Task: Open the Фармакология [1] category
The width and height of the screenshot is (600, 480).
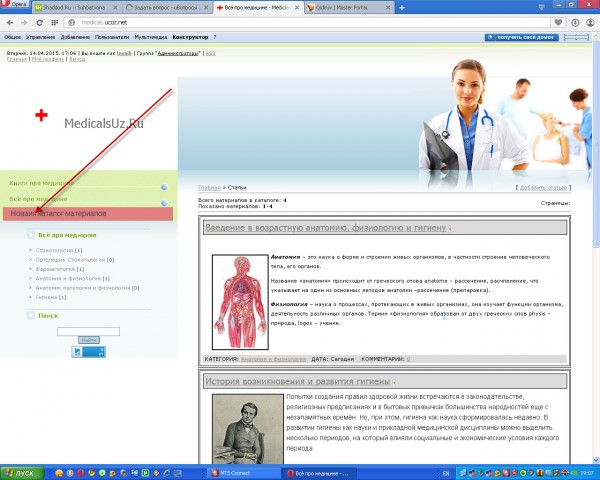Action: tap(60, 269)
